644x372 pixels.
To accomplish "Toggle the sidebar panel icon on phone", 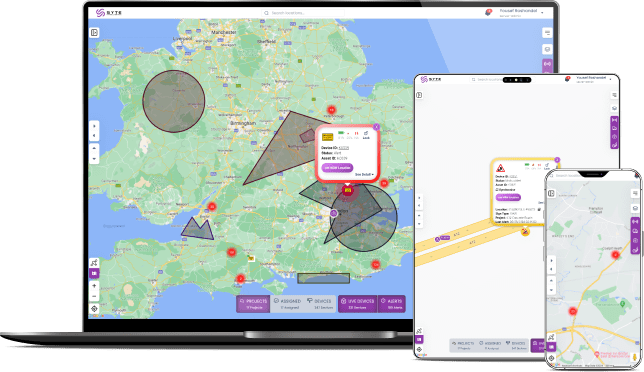I will pyautogui.click(x=552, y=193).
